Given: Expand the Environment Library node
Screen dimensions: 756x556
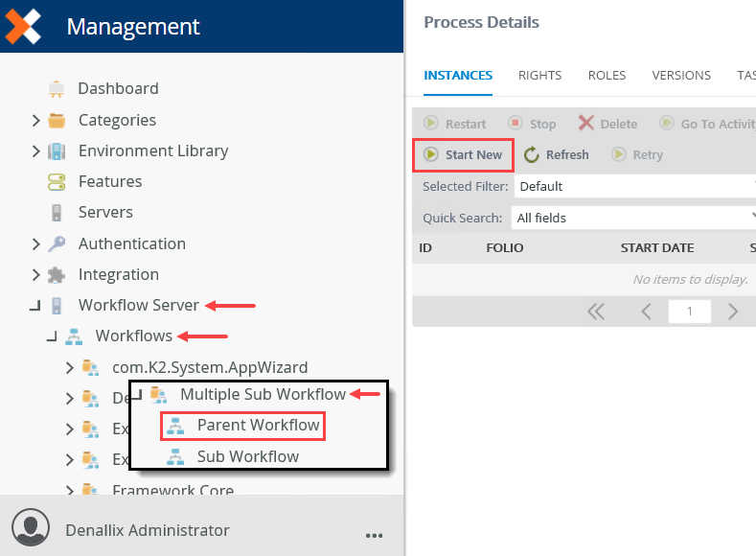Looking at the screenshot, I should coord(35,151).
